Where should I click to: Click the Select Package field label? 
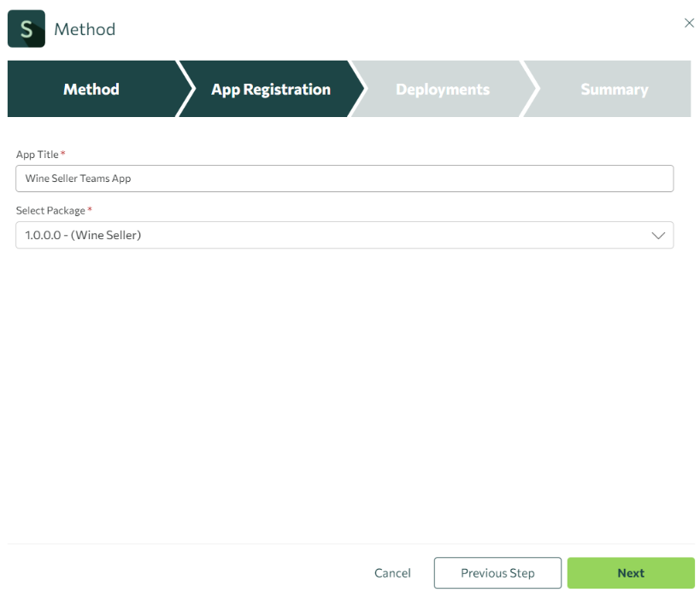click(50, 210)
